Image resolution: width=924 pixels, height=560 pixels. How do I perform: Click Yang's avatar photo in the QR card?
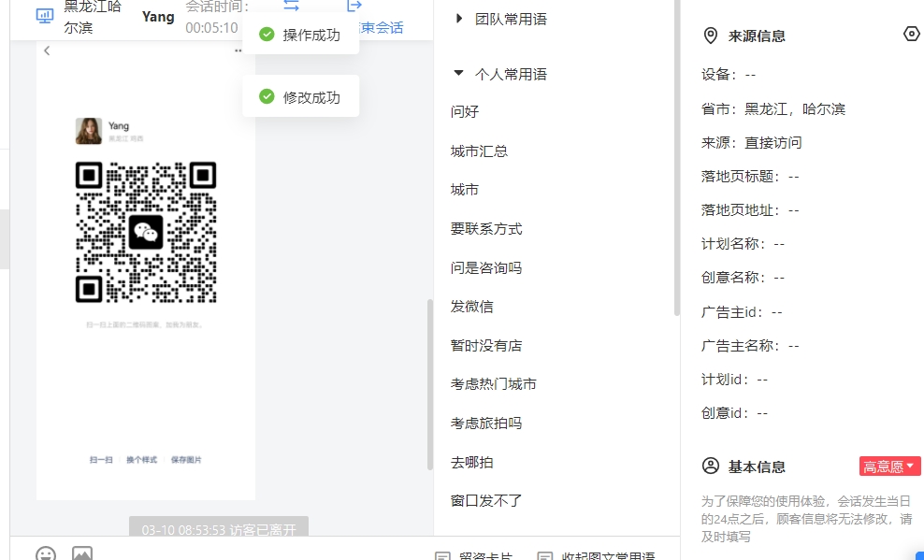tap(89, 131)
